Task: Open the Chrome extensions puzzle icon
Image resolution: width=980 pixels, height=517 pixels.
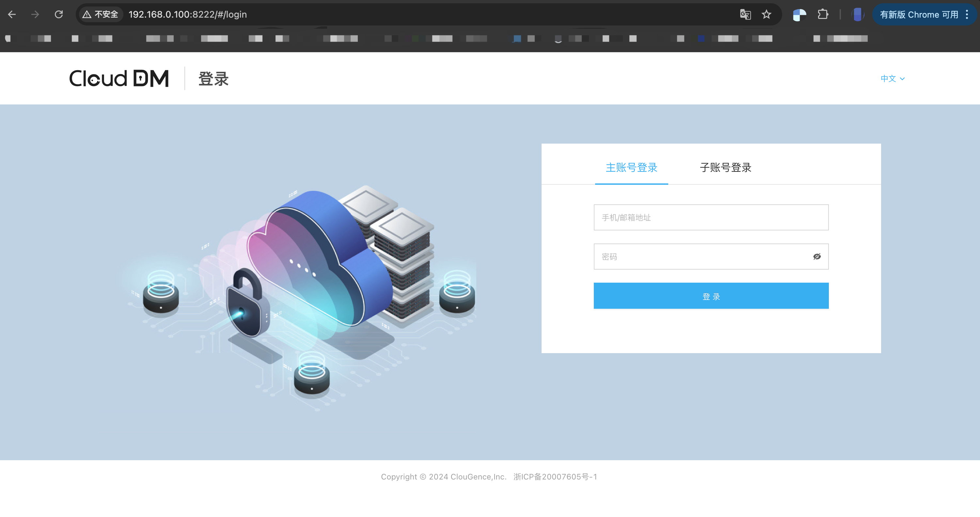Action: (823, 14)
